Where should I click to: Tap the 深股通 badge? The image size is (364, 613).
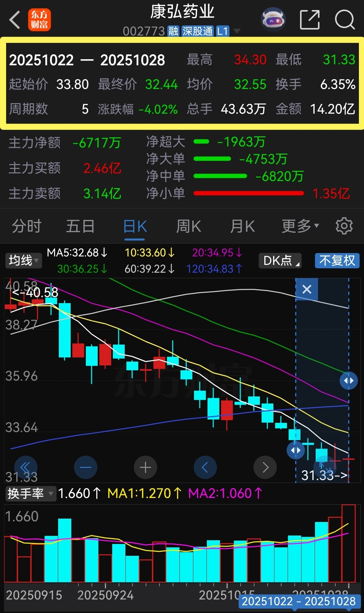click(x=197, y=31)
